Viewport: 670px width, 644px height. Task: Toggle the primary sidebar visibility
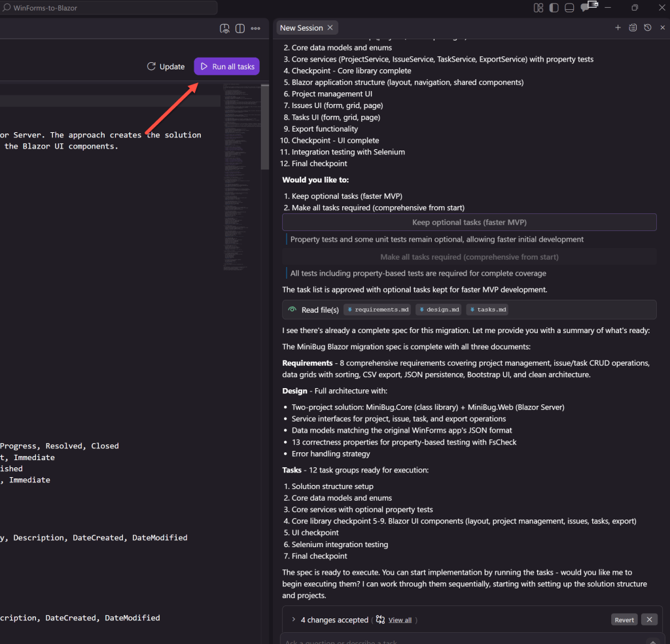(554, 8)
